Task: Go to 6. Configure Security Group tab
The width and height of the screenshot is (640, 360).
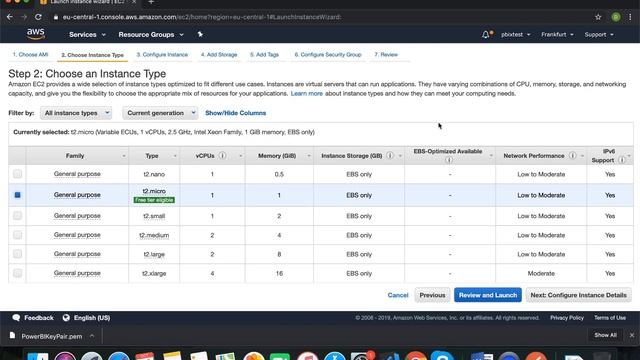Action: pos(328,54)
